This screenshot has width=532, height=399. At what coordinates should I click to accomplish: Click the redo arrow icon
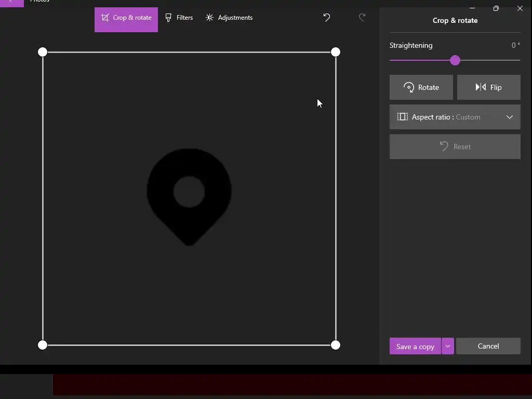362,17
